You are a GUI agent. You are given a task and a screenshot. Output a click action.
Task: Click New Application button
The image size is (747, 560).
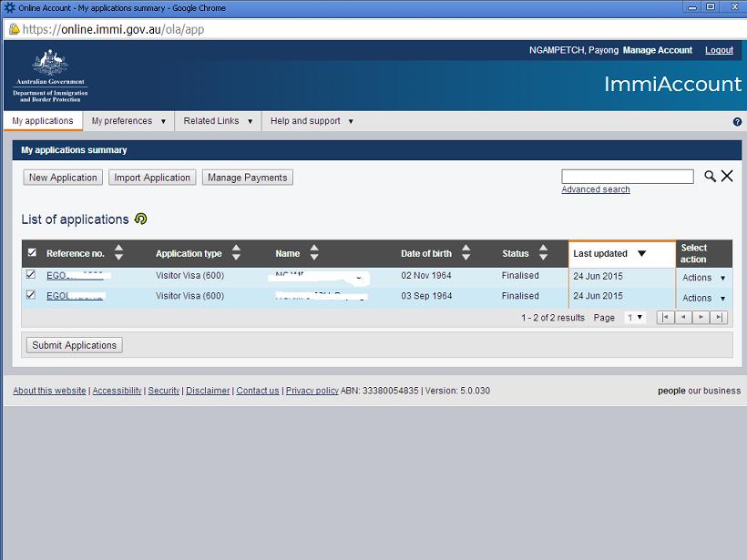coord(63,178)
